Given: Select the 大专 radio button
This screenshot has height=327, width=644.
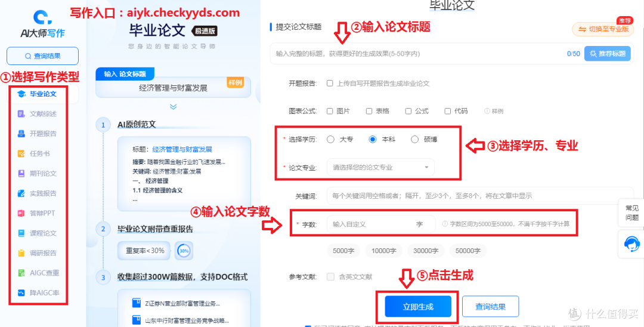Looking at the screenshot, I should click(x=330, y=140).
